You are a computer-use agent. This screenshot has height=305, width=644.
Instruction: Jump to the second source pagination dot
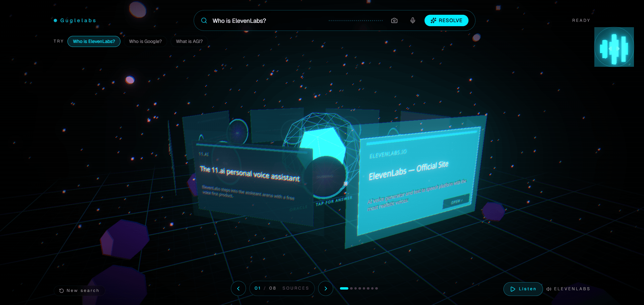(x=351, y=288)
